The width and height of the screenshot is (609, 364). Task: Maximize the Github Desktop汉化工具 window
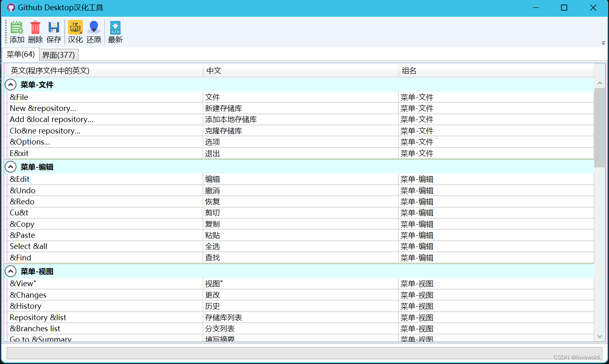click(564, 8)
